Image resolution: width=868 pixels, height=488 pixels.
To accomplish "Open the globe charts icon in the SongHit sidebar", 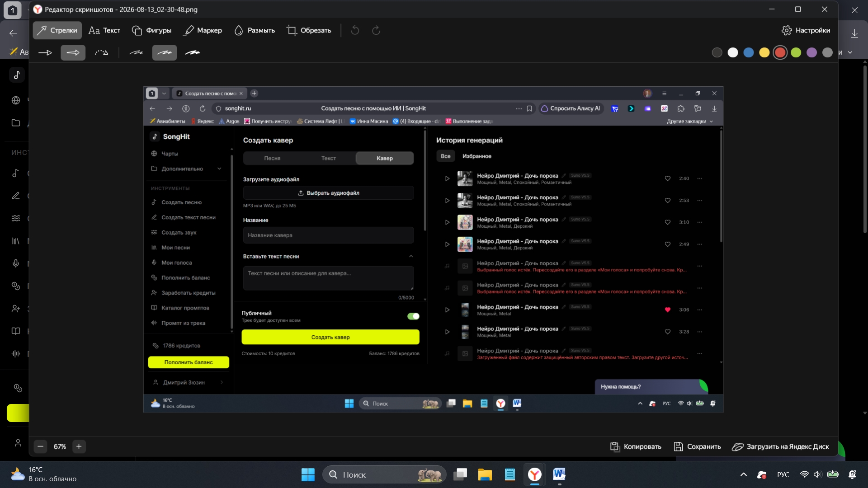I will coord(16,100).
